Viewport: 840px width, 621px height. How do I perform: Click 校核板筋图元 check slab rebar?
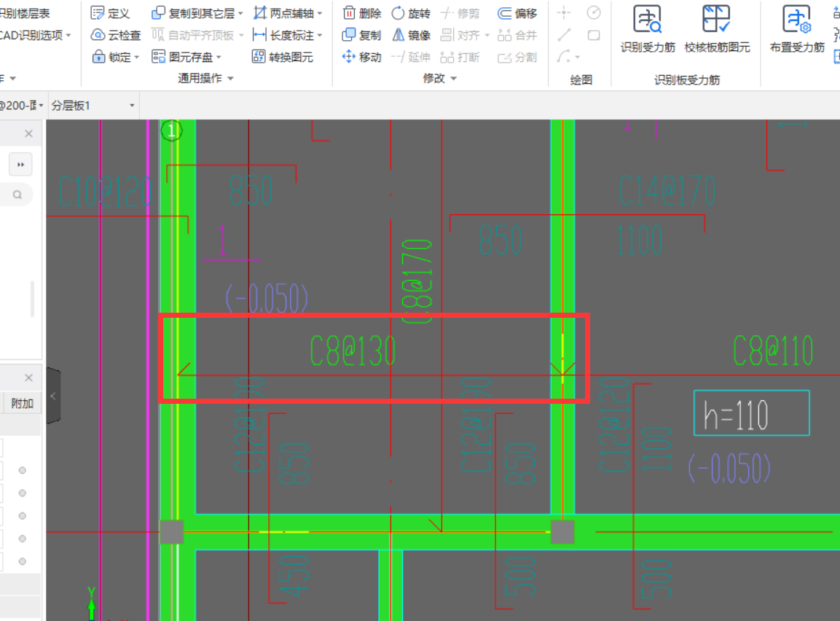coord(717,29)
